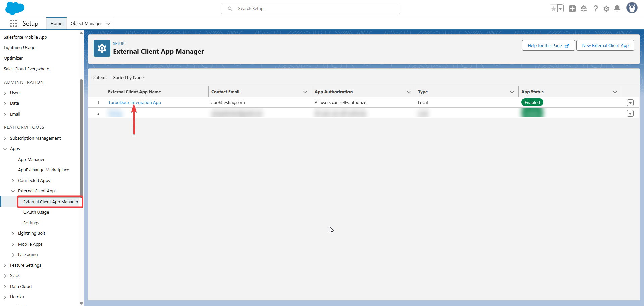
Task: Open the Object Manager tab dropdown chevron
Action: (x=108, y=24)
